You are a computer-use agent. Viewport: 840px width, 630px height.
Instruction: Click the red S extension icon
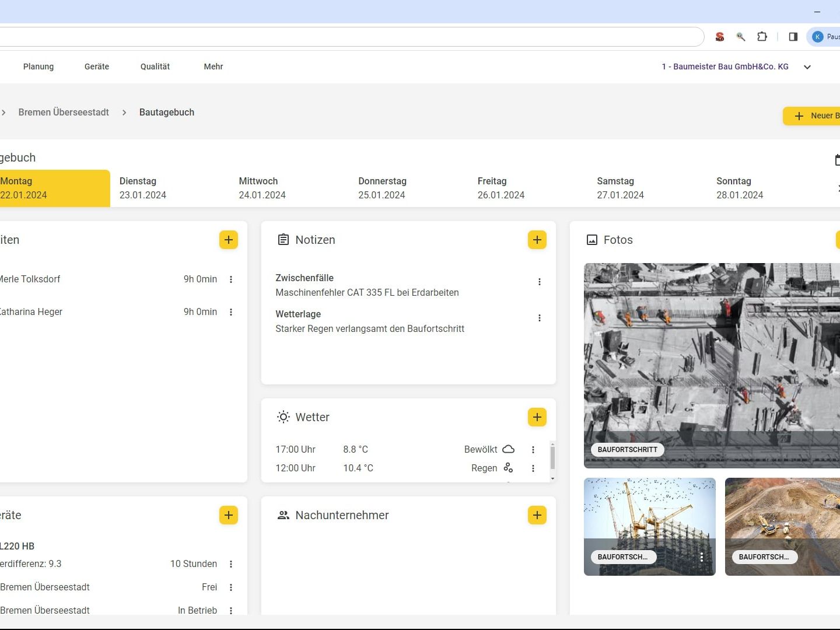pyautogui.click(x=720, y=37)
